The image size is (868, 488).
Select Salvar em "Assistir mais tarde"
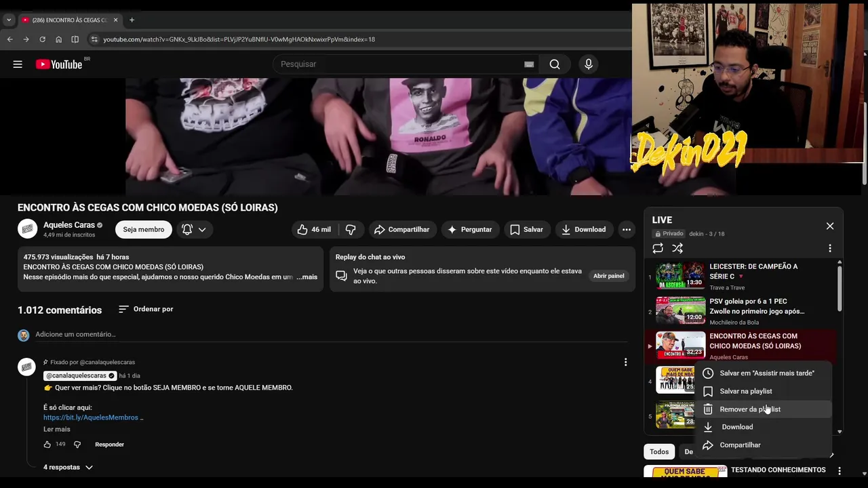click(x=764, y=373)
